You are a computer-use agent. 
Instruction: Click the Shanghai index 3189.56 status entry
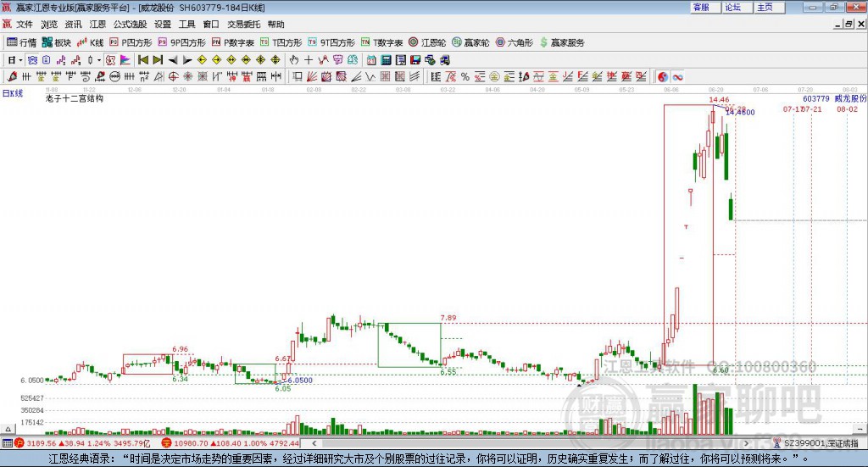[82, 443]
